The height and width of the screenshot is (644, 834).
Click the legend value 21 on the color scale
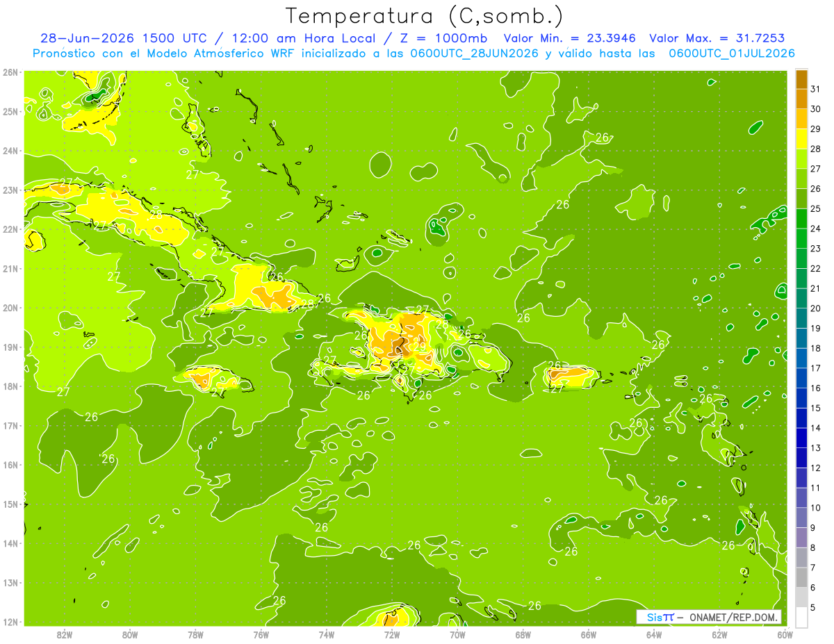pos(815,289)
